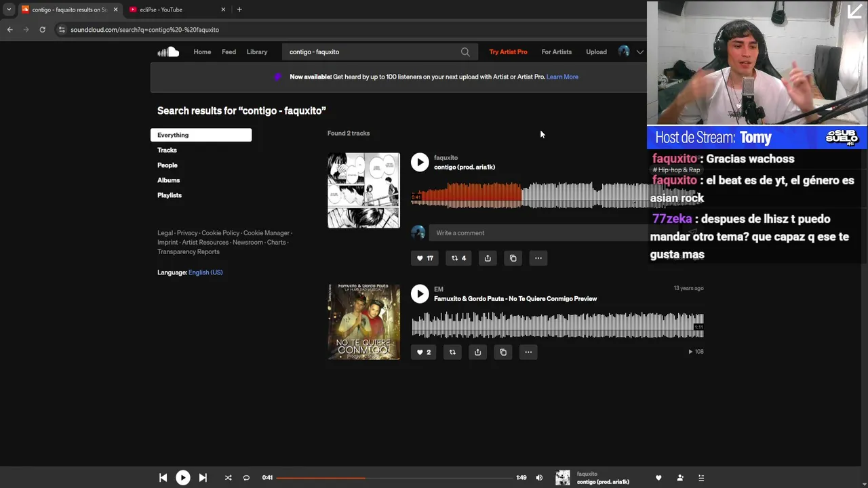This screenshot has height=488, width=868.
Task: Click Learn More in the banner
Action: coord(562,77)
